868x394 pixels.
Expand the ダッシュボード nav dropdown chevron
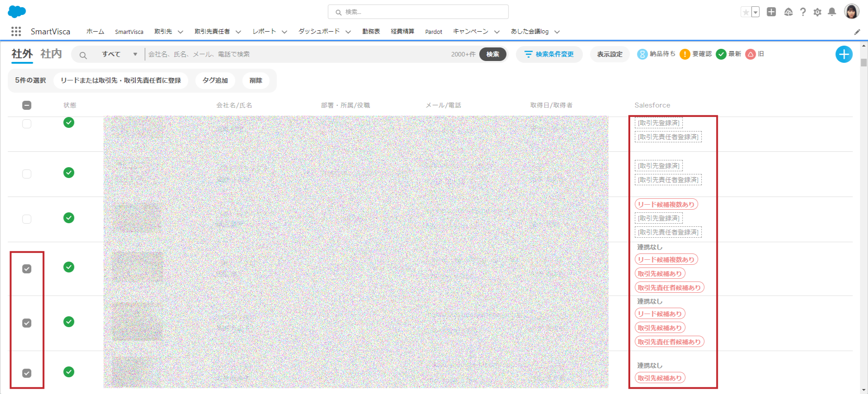click(x=348, y=32)
